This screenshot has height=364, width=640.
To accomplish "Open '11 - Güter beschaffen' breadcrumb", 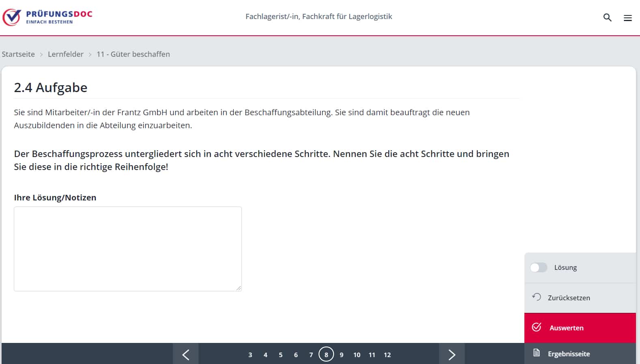I will tap(133, 54).
